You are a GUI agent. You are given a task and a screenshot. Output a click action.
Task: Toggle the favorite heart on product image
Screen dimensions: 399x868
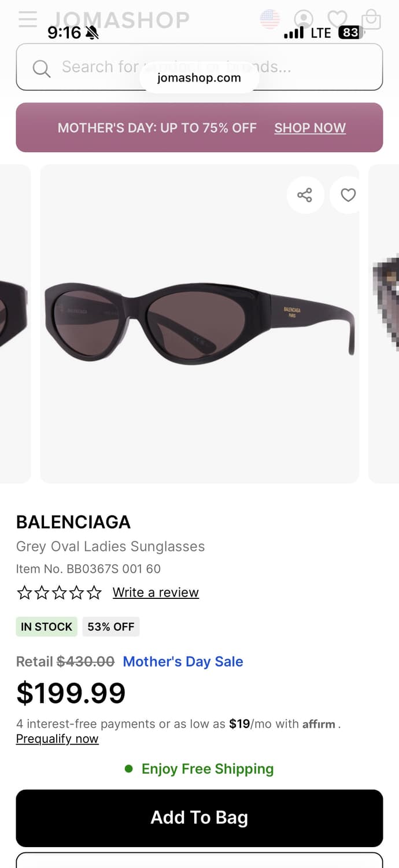tap(348, 195)
